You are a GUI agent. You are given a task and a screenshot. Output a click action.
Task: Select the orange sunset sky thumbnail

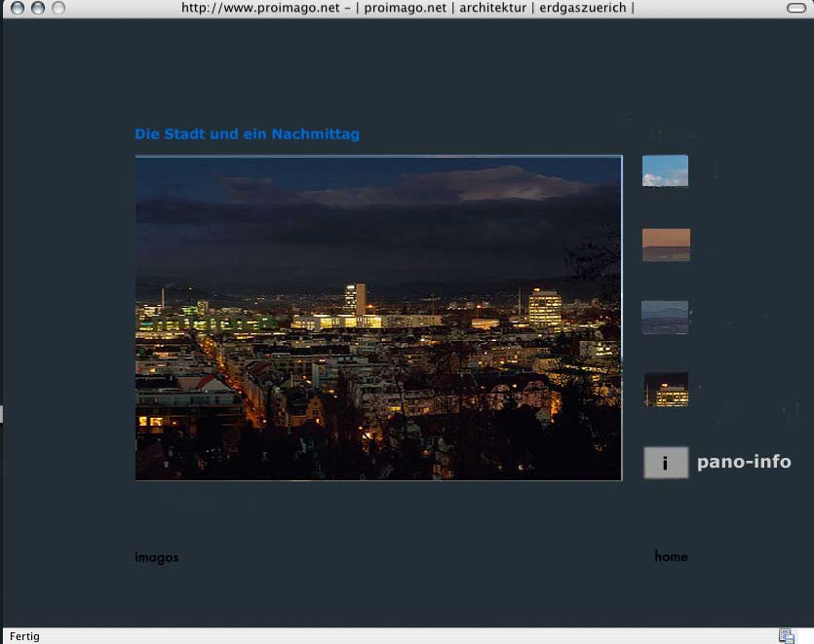click(666, 245)
